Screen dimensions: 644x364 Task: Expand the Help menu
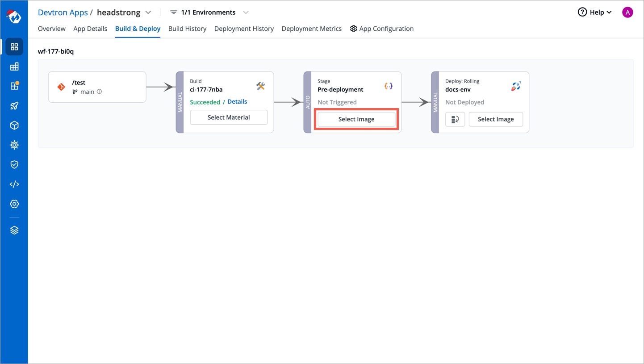pyautogui.click(x=594, y=13)
